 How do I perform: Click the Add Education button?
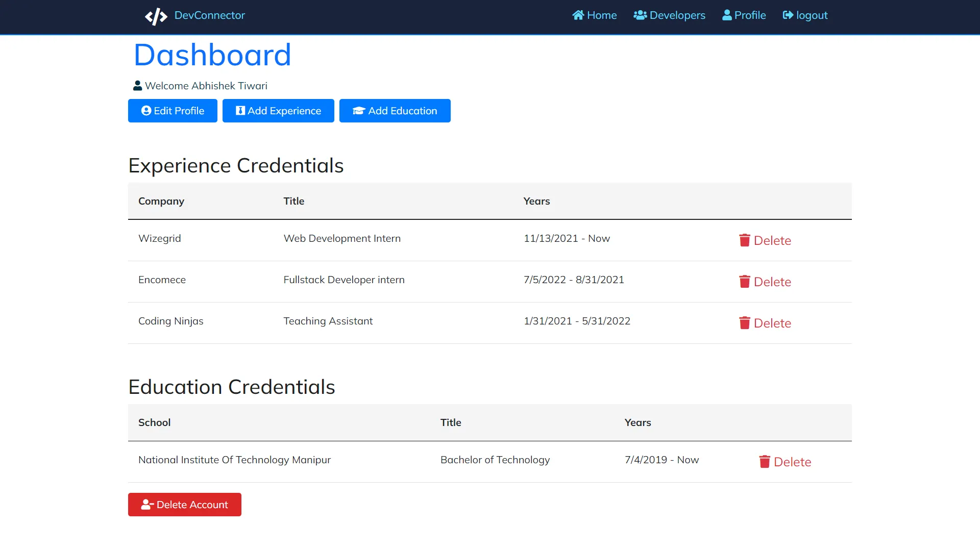point(395,111)
